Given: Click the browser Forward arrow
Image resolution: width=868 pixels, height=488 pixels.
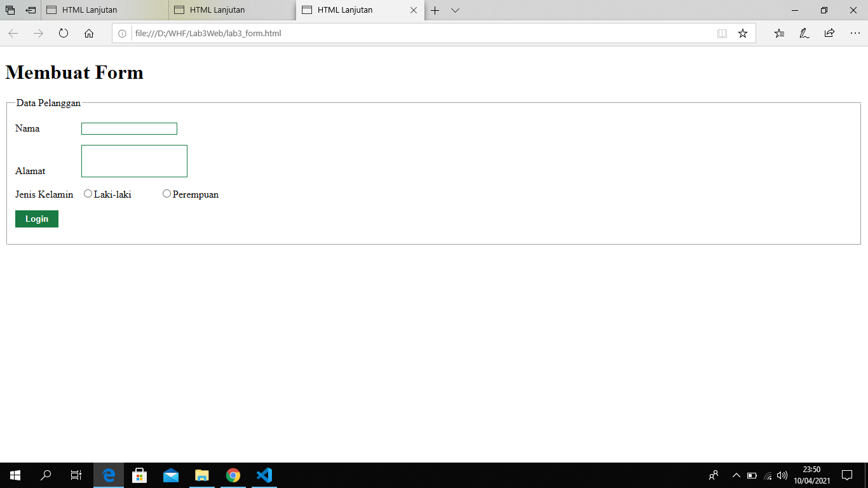Looking at the screenshot, I should [38, 34].
